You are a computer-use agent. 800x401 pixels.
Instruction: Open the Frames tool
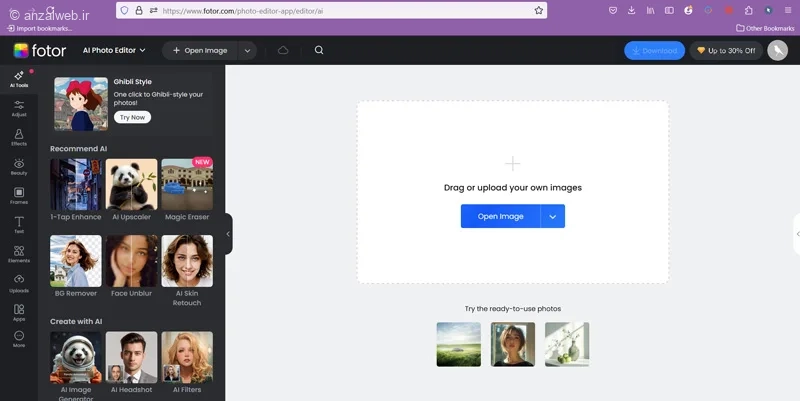point(19,195)
